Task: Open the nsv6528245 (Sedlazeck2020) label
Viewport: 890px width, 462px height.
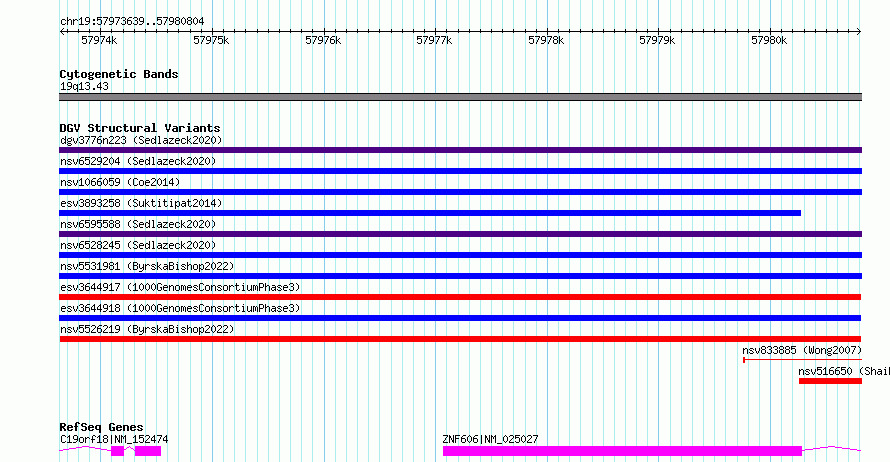Action: (138, 245)
